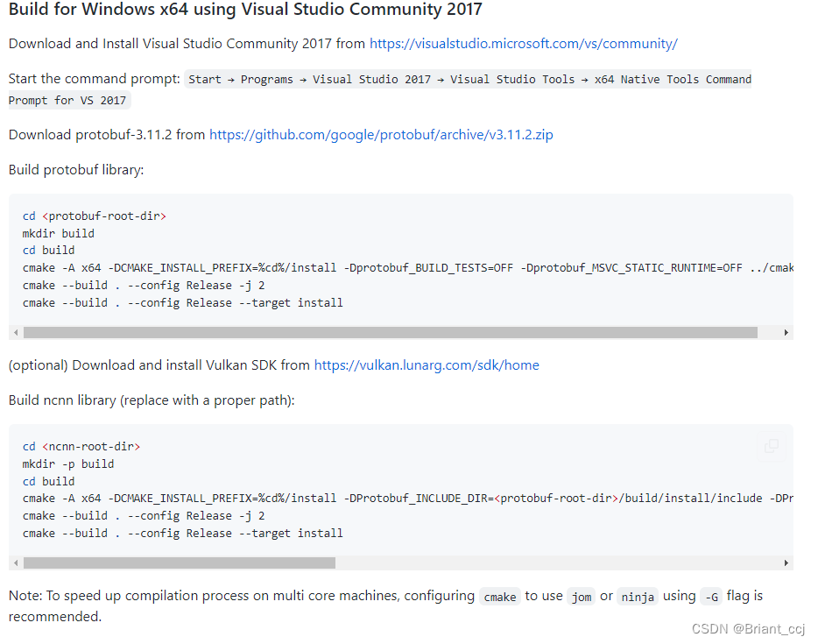Click the protobuf code block's left scroll arrow
The height and width of the screenshot is (644, 818).
[x=16, y=332]
